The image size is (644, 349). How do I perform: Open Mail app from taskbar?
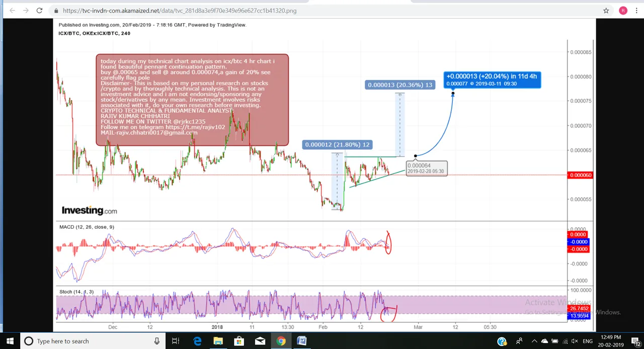(260, 341)
